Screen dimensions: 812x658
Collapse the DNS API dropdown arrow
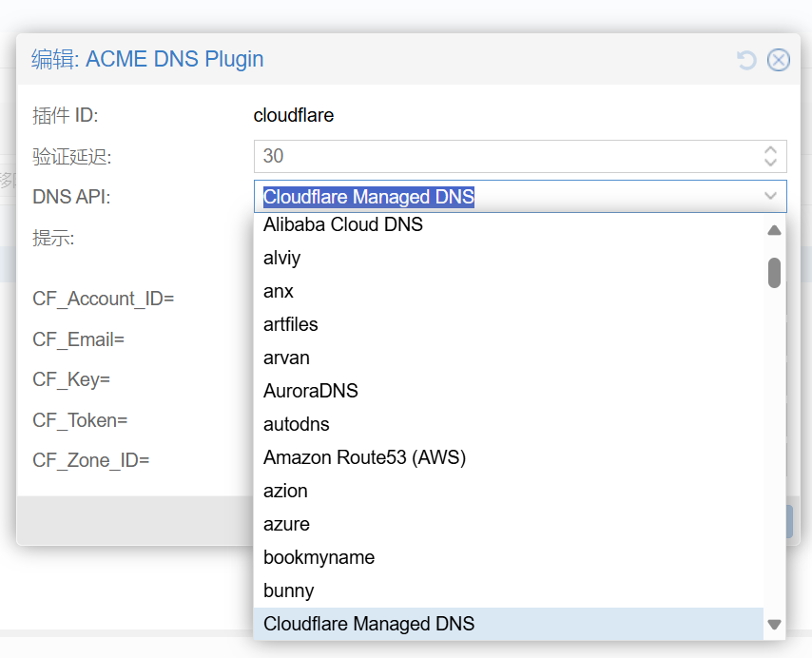[x=770, y=197]
